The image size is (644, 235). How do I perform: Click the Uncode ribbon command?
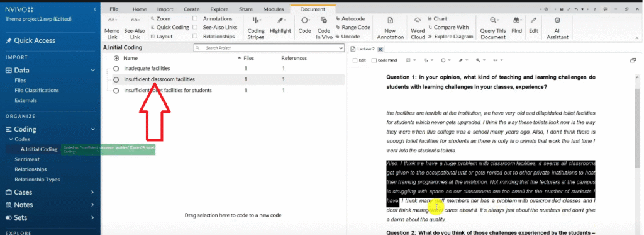(347, 36)
